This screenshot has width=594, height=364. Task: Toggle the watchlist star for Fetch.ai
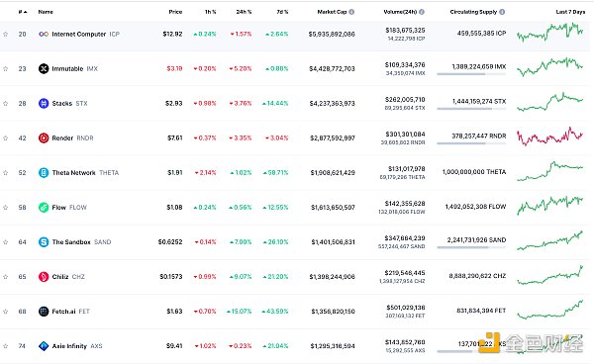tap(6, 312)
